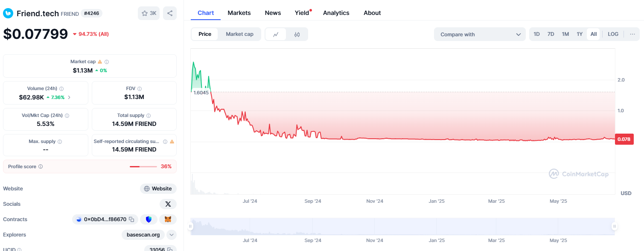644x251 pixels.
Task: Click the Friend.tech logo icon
Action: pos(8,13)
